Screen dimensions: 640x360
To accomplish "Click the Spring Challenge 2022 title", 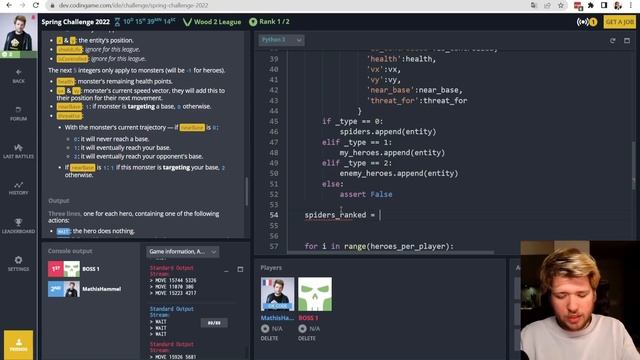I will coord(76,22).
